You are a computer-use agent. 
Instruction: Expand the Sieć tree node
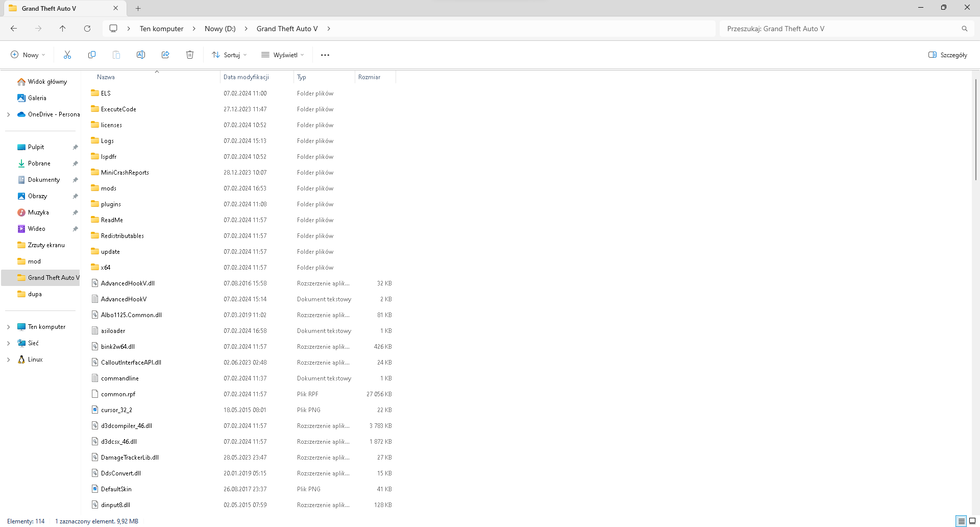8,343
